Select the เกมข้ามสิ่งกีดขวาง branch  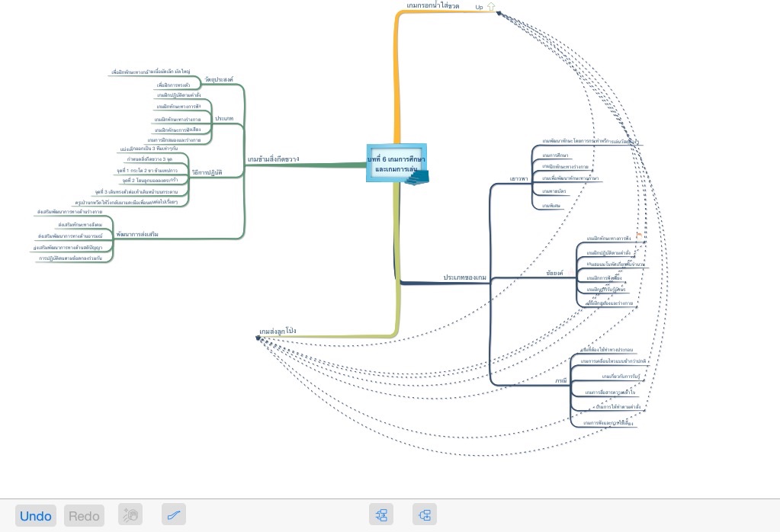point(273,159)
